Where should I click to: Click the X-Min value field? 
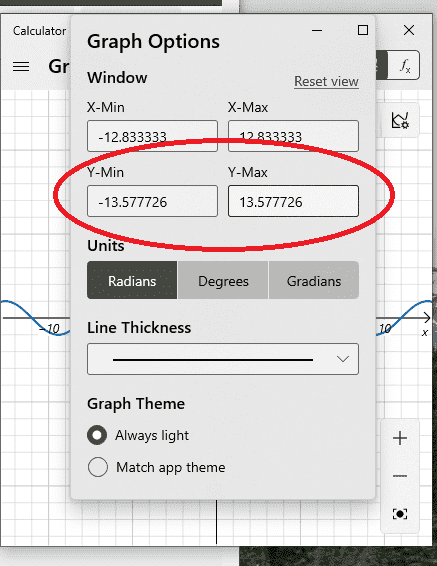click(x=152, y=136)
